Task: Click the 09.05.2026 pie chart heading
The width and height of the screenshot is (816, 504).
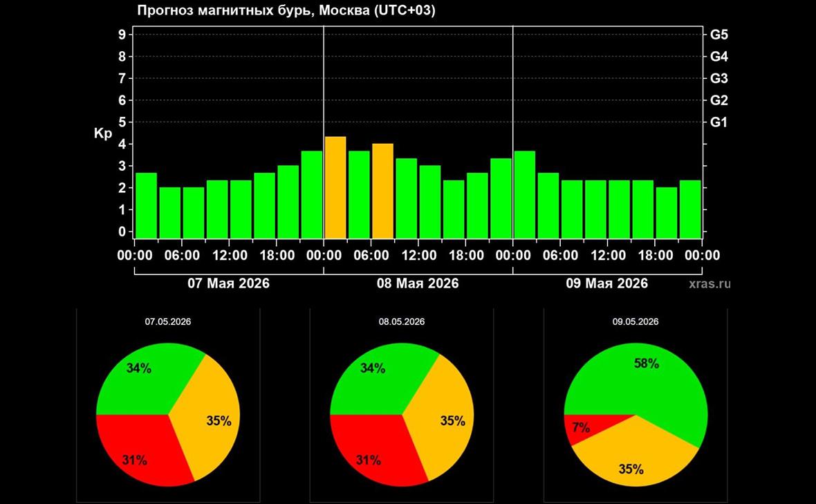Action: click(x=636, y=321)
